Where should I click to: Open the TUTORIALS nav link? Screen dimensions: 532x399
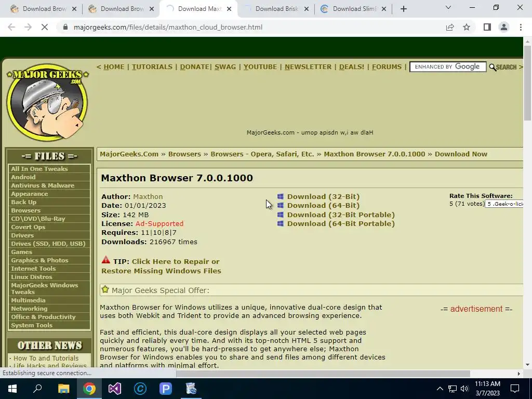(x=152, y=67)
